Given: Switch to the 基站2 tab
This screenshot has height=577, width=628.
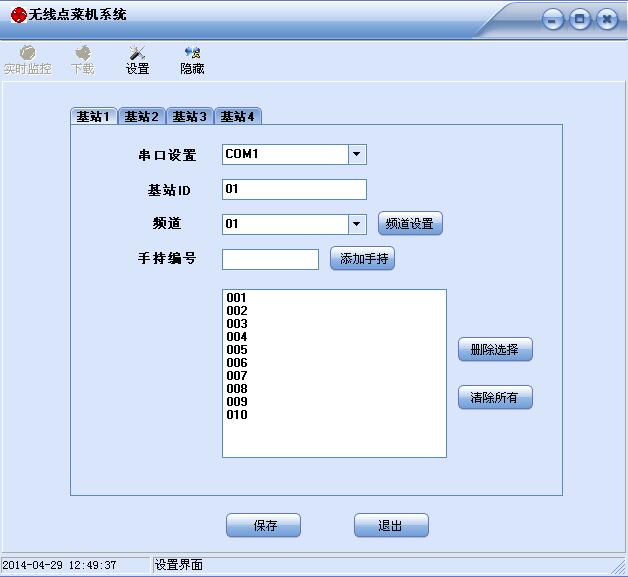Looking at the screenshot, I should (142, 117).
